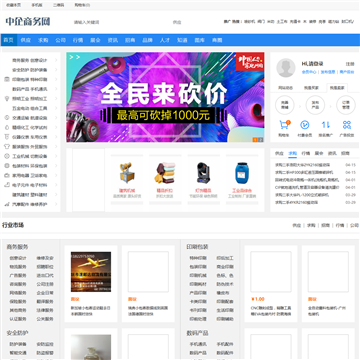
Task: Select carousel slide indicator 2
Action: [x=261, y=139]
